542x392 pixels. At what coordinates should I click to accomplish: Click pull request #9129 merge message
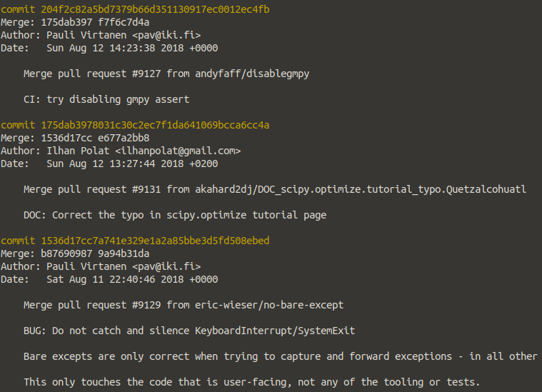coord(184,305)
